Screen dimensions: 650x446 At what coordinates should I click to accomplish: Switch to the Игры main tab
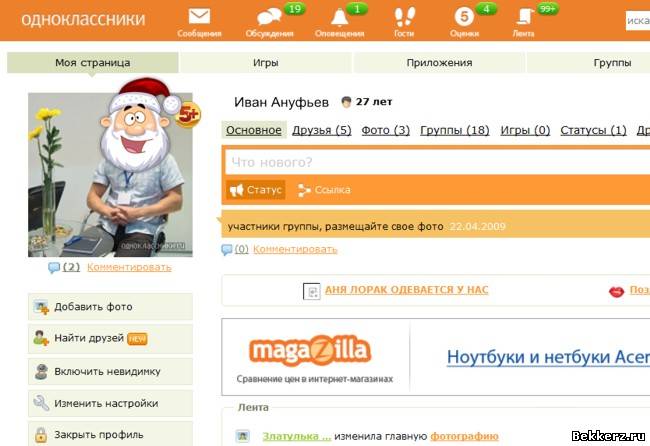(266, 63)
